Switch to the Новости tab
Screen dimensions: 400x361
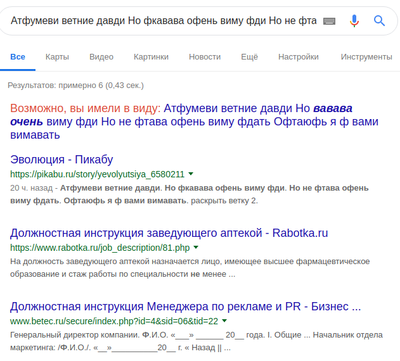click(x=205, y=57)
